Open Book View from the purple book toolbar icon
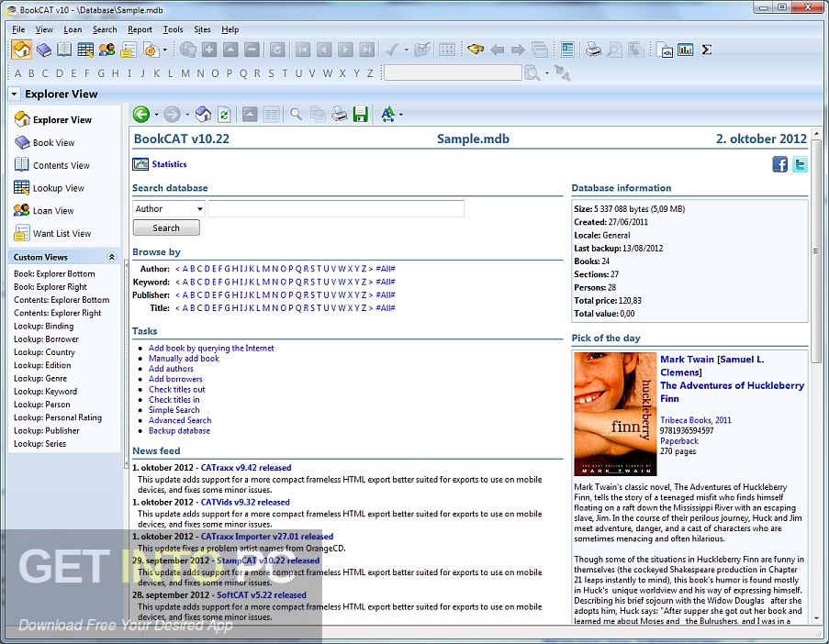 click(x=43, y=50)
